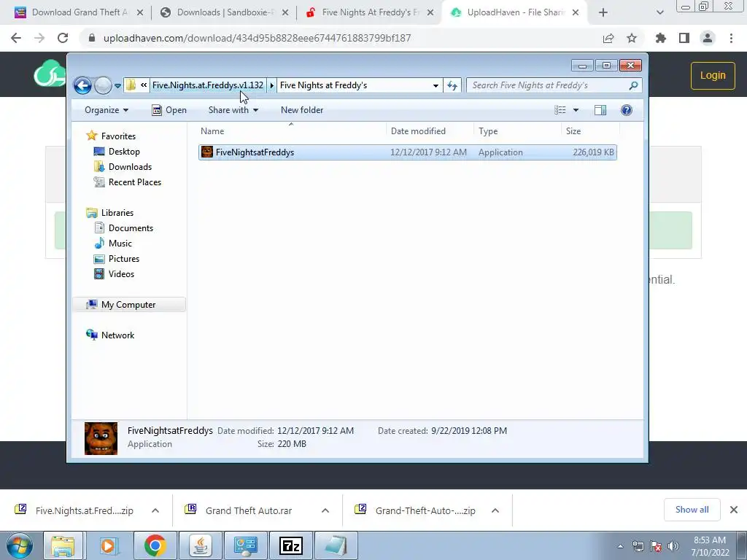The image size is (747, 560).
Task: Select My Computer in the sidebar
Action: pos(128,305)
